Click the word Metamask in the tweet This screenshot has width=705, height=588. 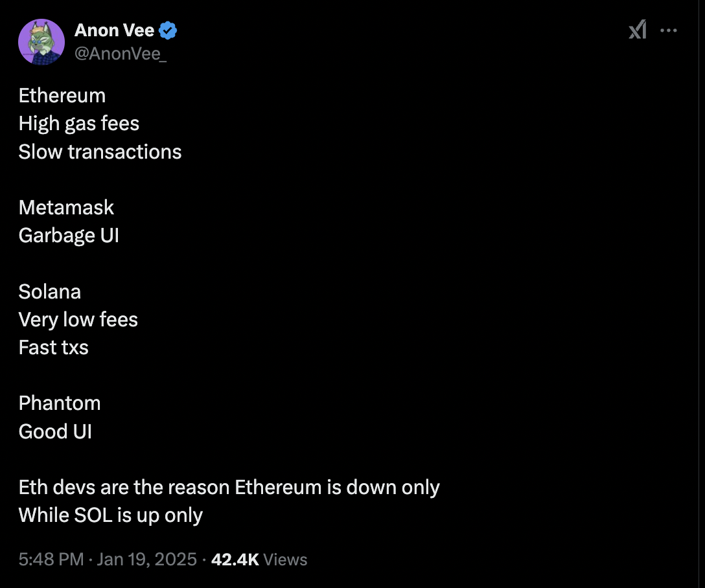(x=66, y=207)
